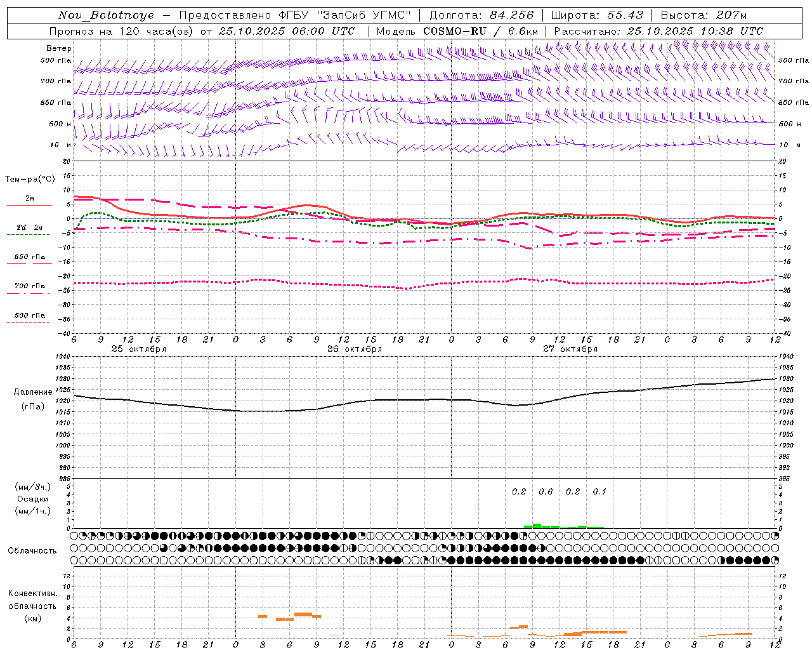The height and width of the screenshot is (650, 812).
Task: Click the 0.1 precipitation amount
Action: [x=599, y=492]
